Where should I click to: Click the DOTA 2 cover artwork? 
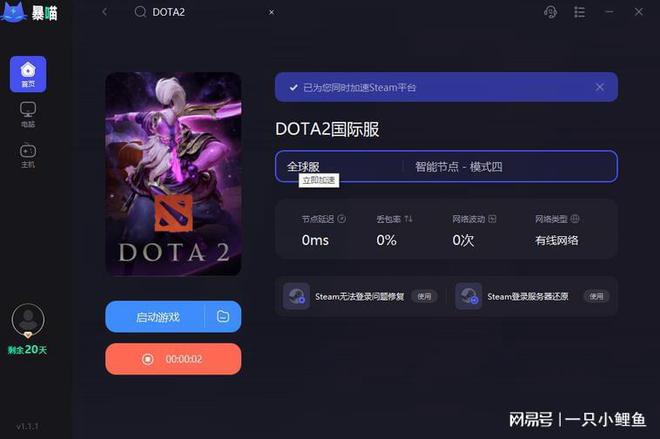click(173, 174)
